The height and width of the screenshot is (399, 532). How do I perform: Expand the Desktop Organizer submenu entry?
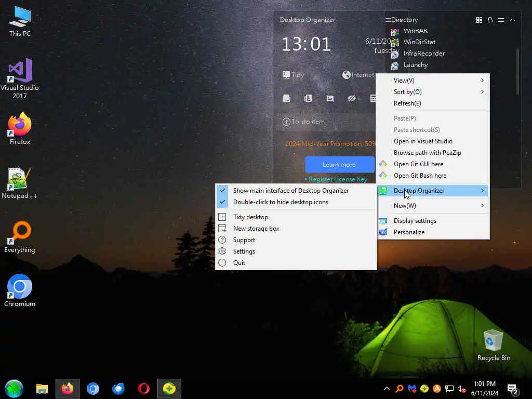tap(433, 191)
